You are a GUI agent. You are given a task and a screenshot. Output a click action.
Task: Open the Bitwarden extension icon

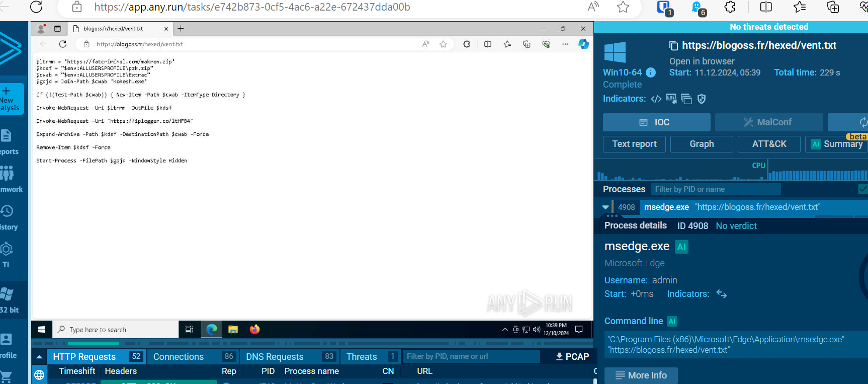click(664, 8)
